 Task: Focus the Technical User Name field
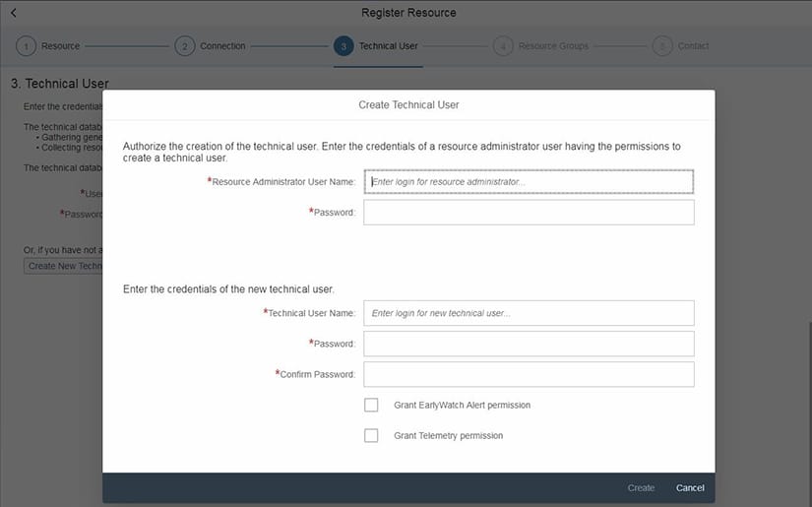(529, 313)
